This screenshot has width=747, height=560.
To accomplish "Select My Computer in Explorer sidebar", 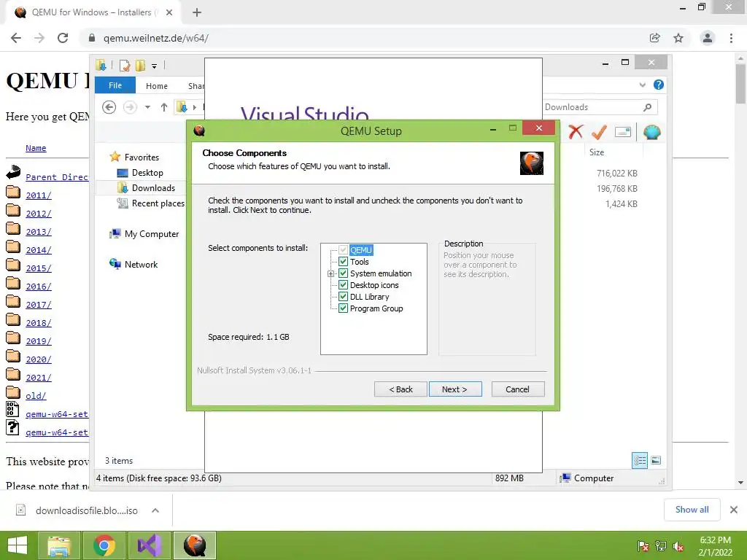I will [152, 234].
